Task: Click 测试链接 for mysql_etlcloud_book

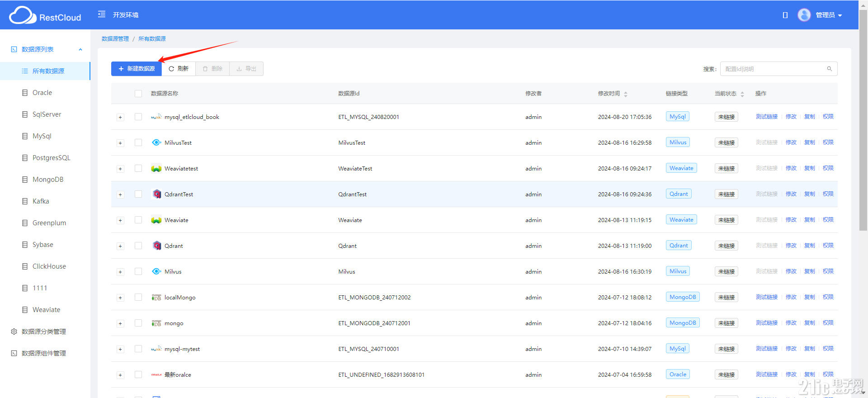Action: coord(767,117)
